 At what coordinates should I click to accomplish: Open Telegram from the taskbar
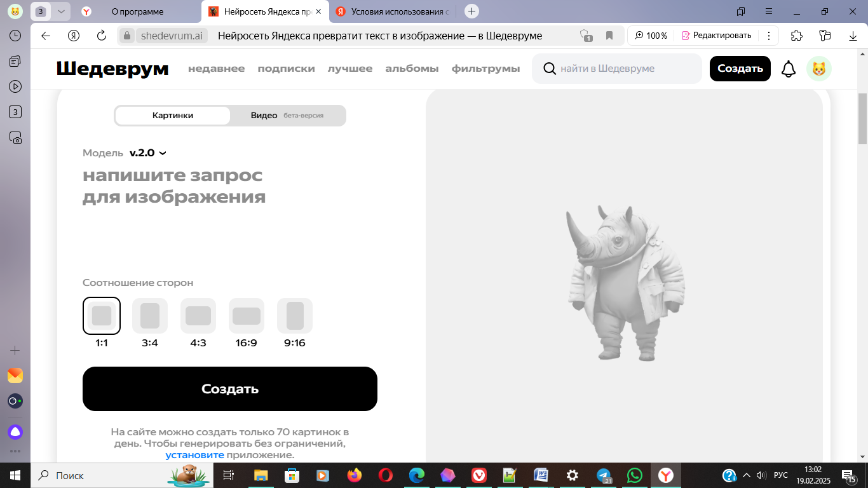point(604,475)
